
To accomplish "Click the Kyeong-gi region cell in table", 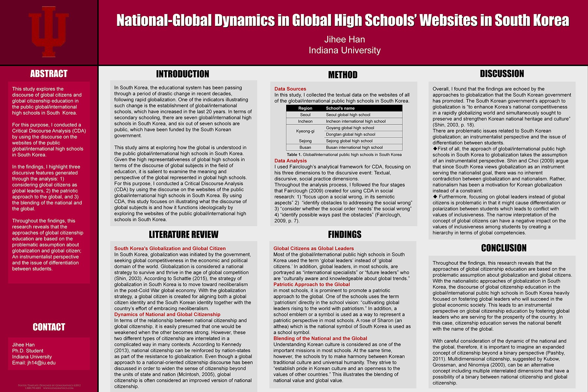I will tap(305, 131).
